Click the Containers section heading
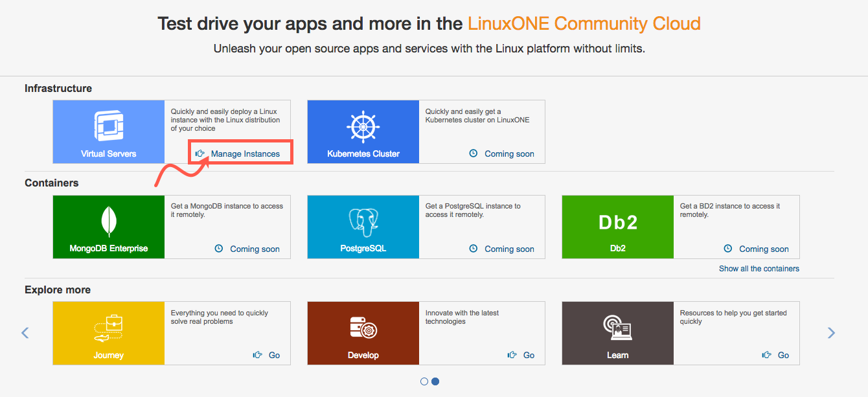868x397 pixels. 52,183
